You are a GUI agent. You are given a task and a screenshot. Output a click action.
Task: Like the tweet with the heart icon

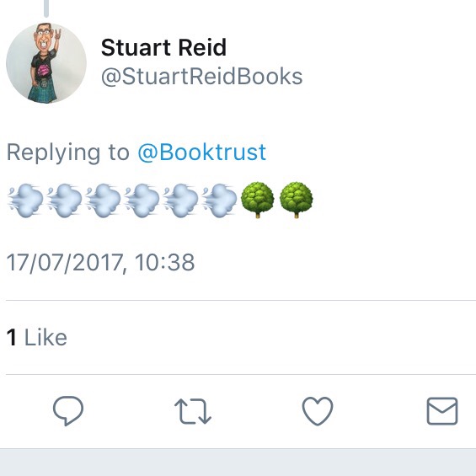pyautogui.click(x=318, y=411)
